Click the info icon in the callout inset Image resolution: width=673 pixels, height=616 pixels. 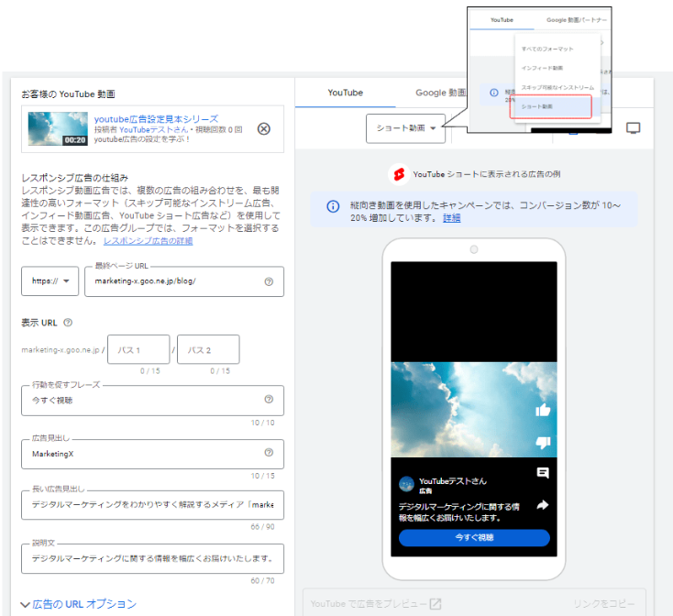click(x=494, y=93)
